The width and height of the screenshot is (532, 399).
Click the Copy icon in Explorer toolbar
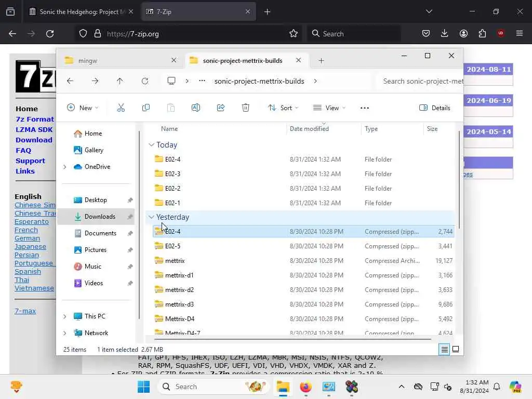tap(146, 108)
